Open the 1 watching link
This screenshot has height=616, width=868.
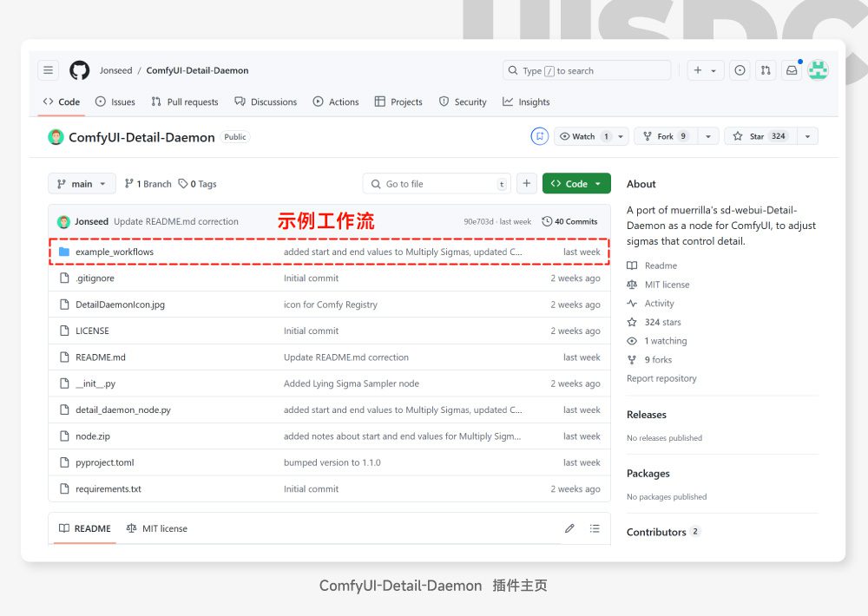tap(656, 341)
